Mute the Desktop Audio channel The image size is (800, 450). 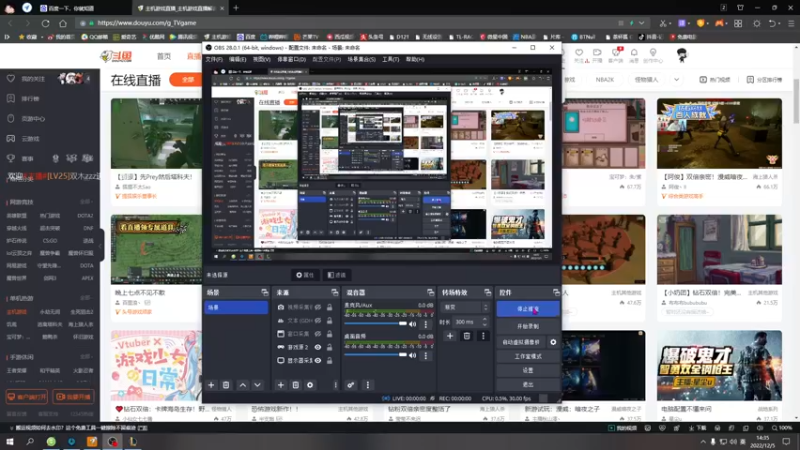tap(413, 356)
